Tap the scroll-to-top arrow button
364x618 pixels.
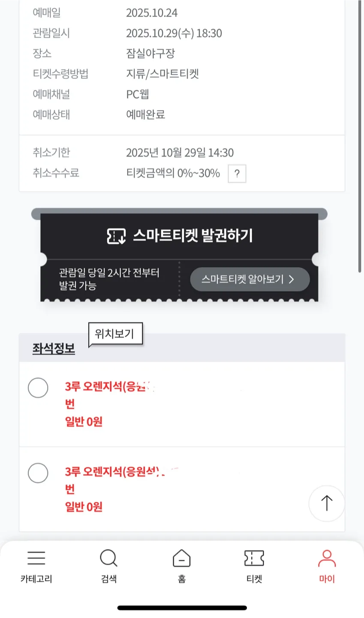[x=327, y=503]
